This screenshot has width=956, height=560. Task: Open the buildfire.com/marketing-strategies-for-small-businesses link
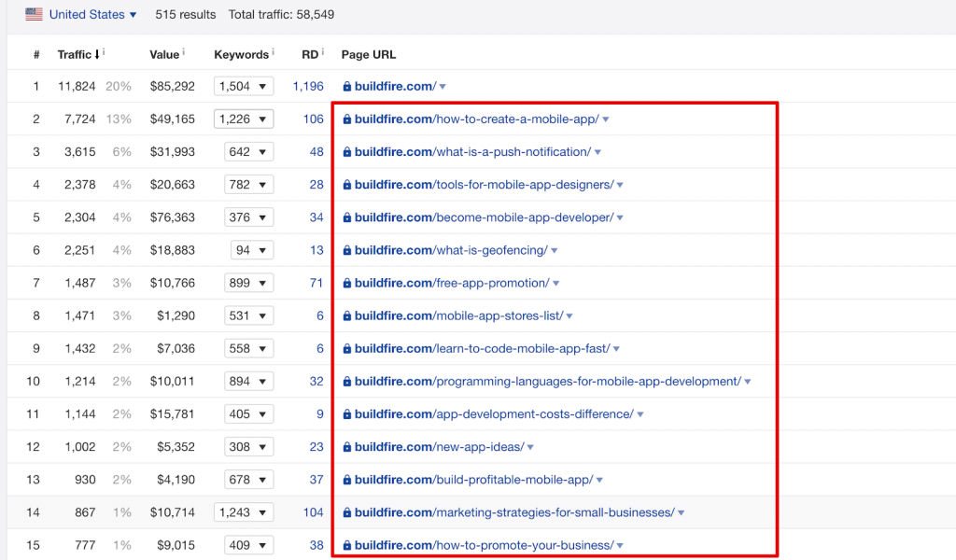tap(513, 511)
